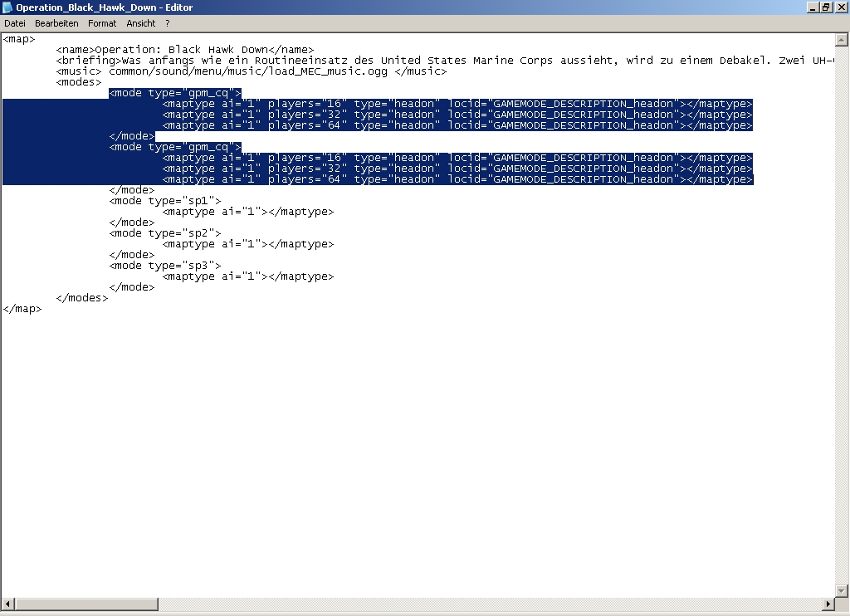Viewport: 850px width, 616px height.
Task: Click the <mode type="sp1"> line
Action: click(165, 201)
